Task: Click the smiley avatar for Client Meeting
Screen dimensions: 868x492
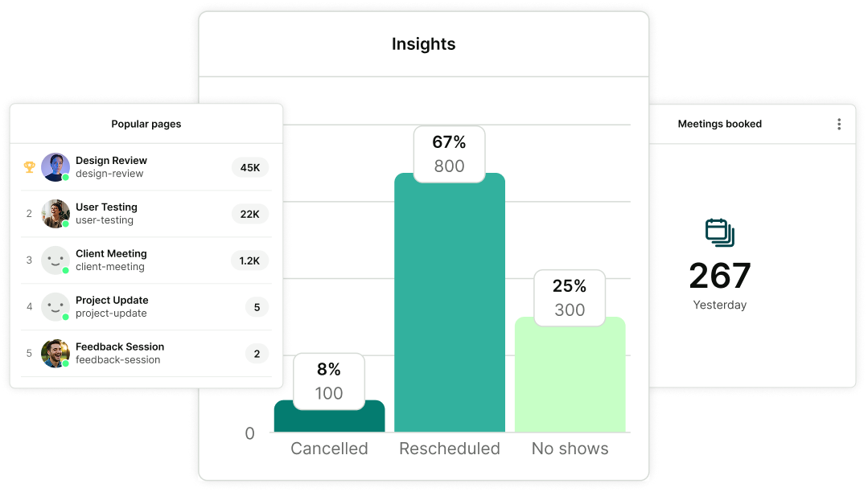Action: [x=55, y=260]
